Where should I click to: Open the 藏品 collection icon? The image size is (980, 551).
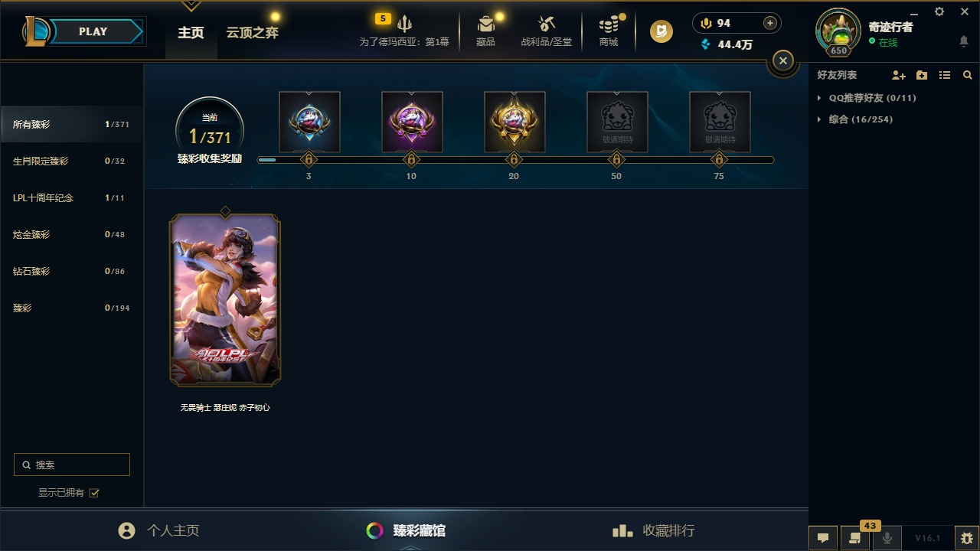[x=485, y=24]
